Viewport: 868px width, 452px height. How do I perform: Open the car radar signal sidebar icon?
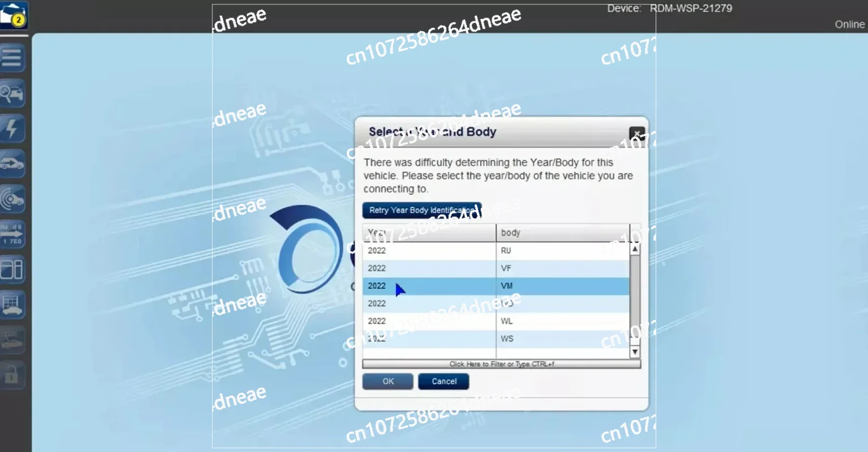[12, 199]
